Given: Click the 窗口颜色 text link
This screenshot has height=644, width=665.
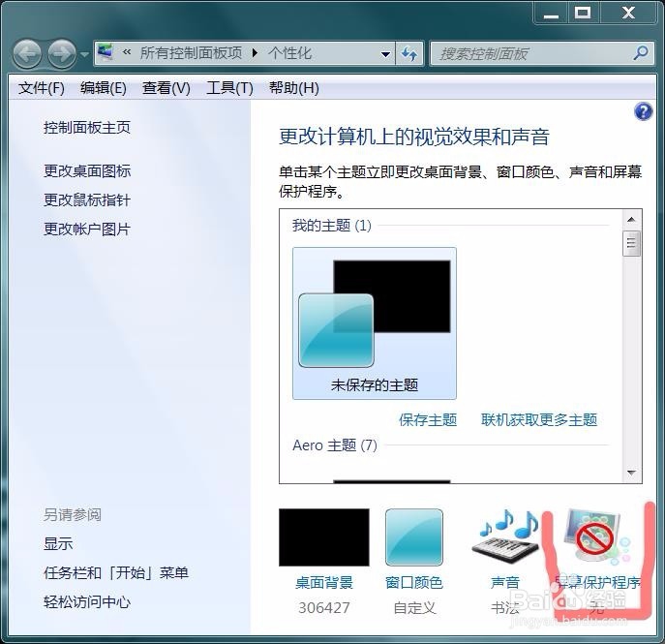Looking at the screenshot, I should (x=414, y=583).
